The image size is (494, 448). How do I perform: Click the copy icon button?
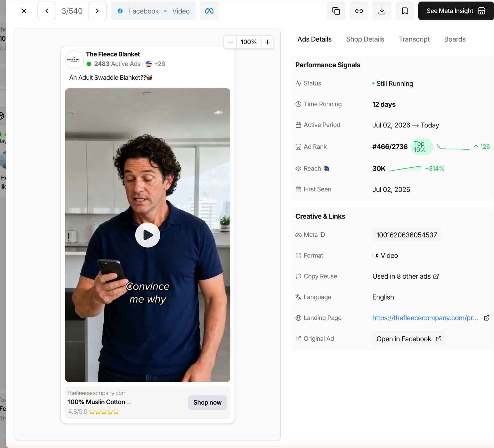pyautogui.click(x=336, y=11)
